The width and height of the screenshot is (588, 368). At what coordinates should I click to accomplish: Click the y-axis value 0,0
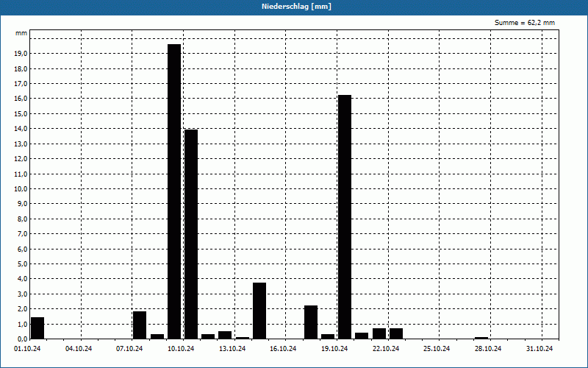tap(23, 339)
